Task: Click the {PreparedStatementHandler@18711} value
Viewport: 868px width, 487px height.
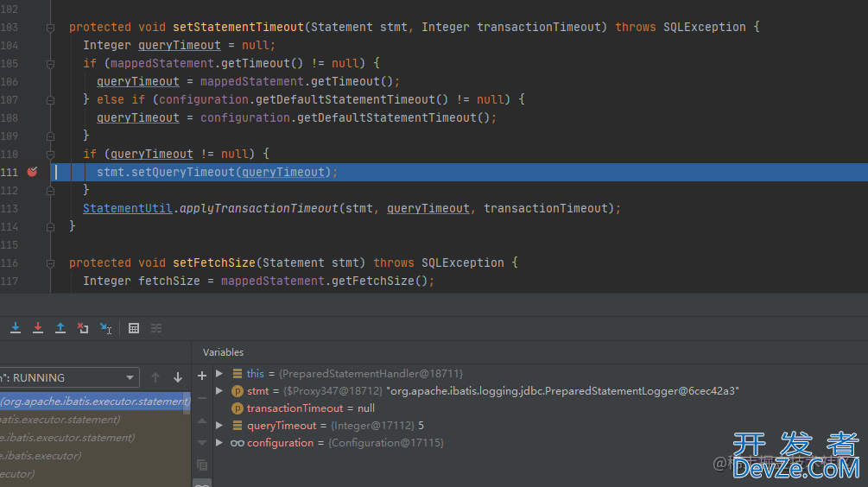Action: click(371, 374)
